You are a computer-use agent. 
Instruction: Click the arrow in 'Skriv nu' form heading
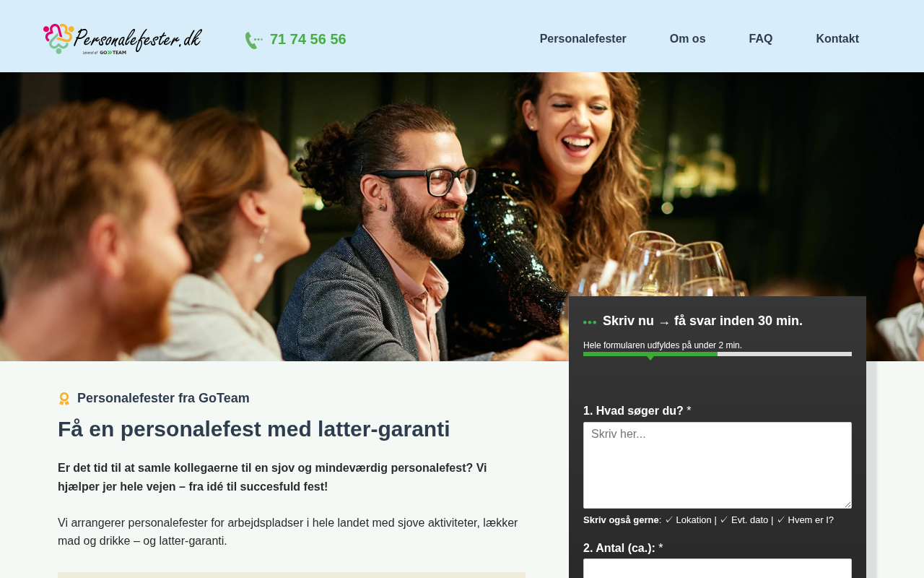pos(664,322)
